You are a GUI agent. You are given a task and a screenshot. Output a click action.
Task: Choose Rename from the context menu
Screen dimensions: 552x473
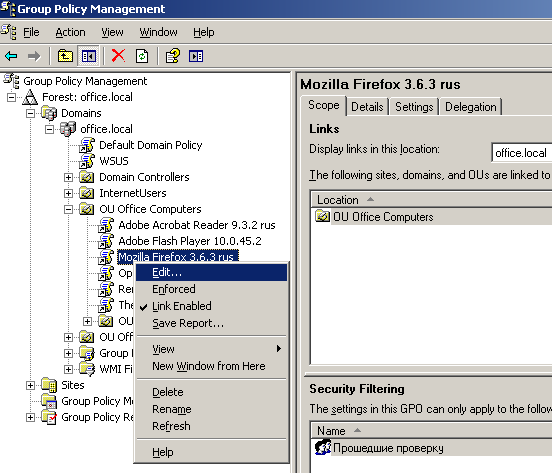click(212, 409)
